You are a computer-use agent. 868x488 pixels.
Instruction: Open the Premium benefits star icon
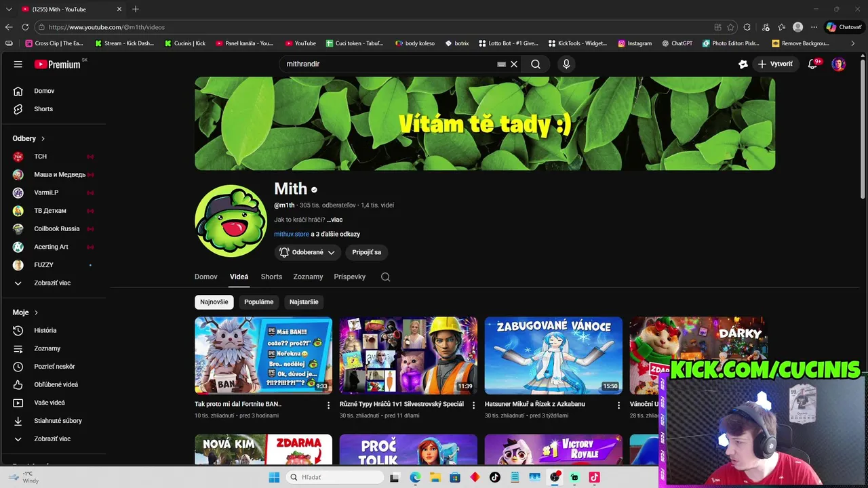tap(743, 64)
